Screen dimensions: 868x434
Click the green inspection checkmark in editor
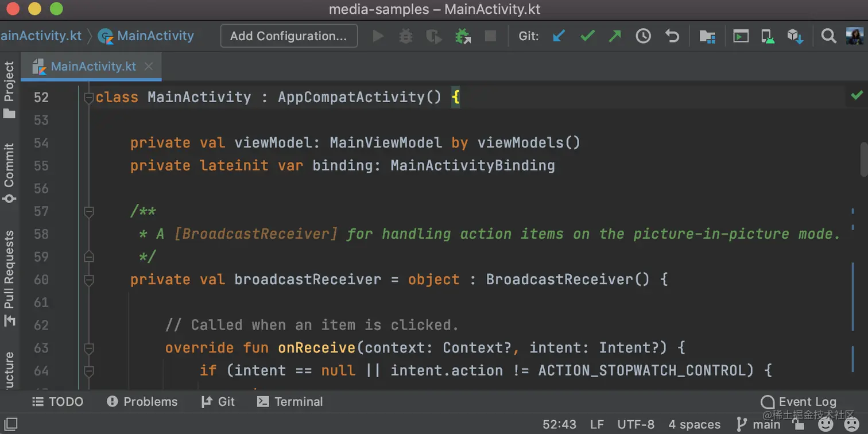point(857,95)
